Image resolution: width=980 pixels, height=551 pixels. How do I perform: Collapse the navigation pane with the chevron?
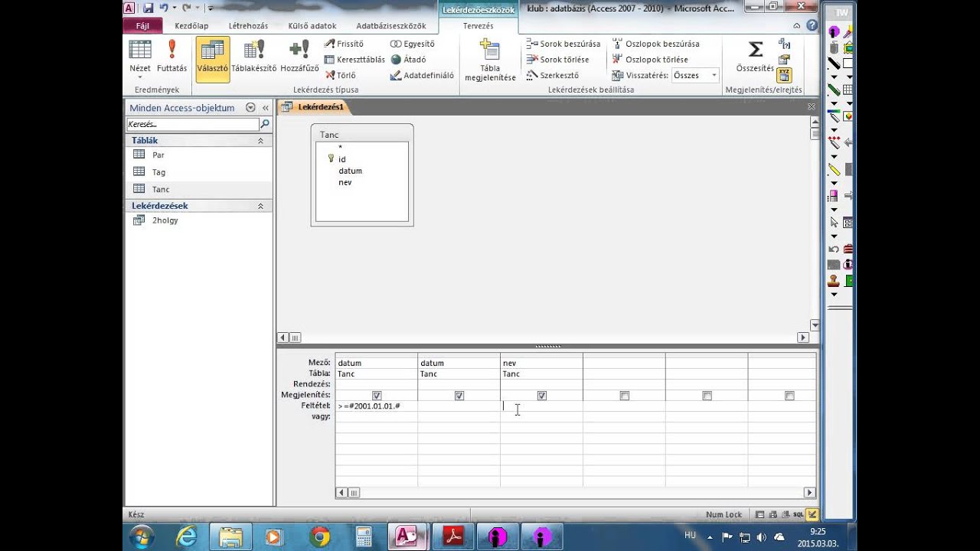pyautogui.click(x=266, y=108)
